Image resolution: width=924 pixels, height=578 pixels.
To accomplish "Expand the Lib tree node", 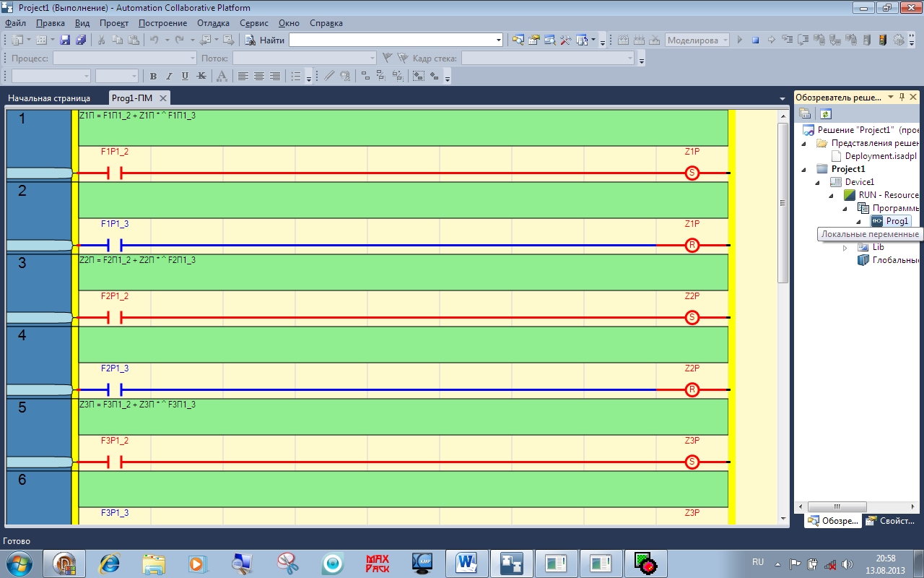I will coord(845,247).
